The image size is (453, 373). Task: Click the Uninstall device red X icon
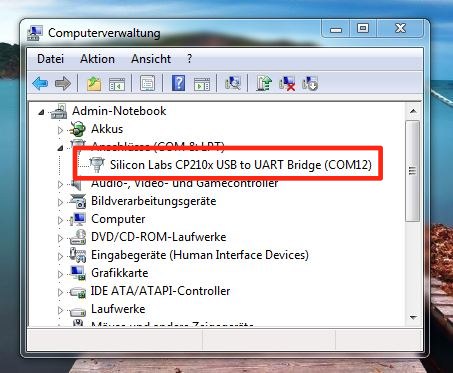287,83
